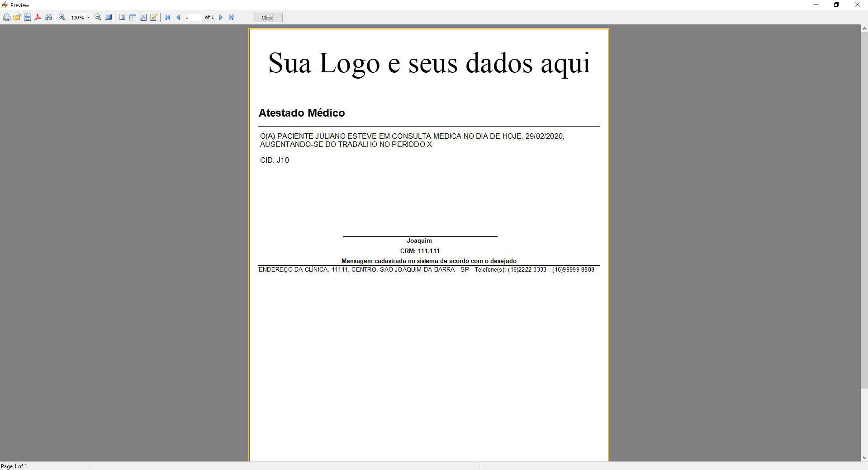Screen dimensions: 868x470
Task: Restore down the Preview window
Action: click(x=836, y=5)
